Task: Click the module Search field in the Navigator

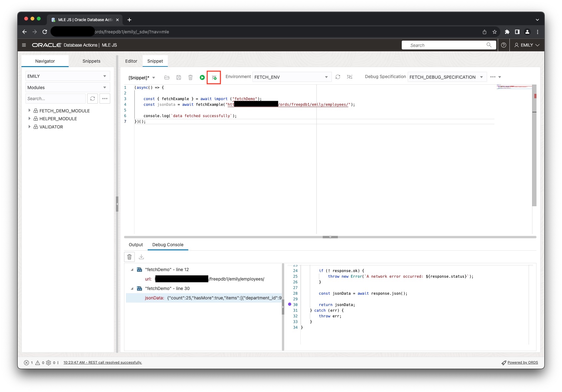Action: [x=55, y=99]
